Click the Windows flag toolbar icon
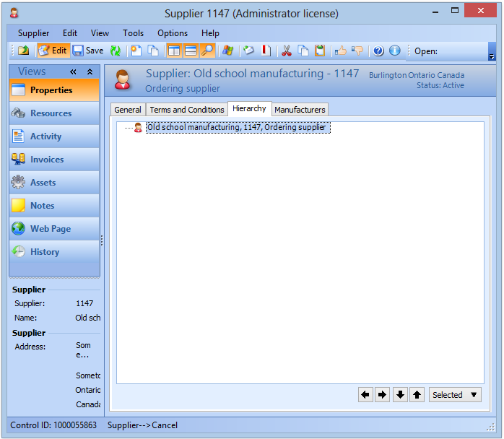 click(x=228, y=51)
